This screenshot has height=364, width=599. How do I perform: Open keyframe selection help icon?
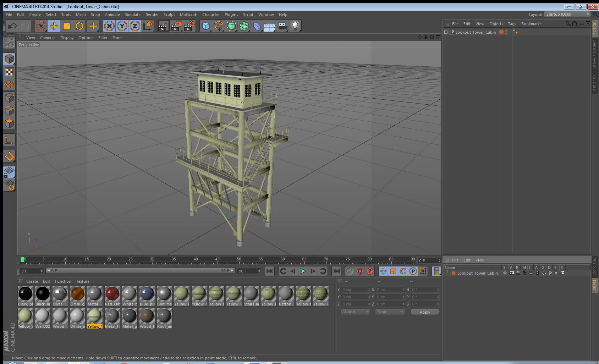click(x=370, y=271)
